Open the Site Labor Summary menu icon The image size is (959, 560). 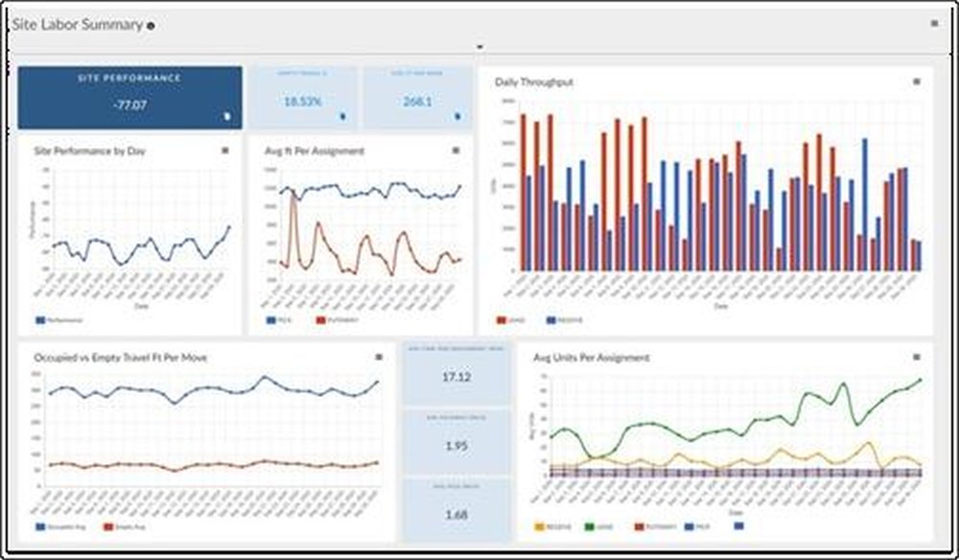tap(934, 23)
